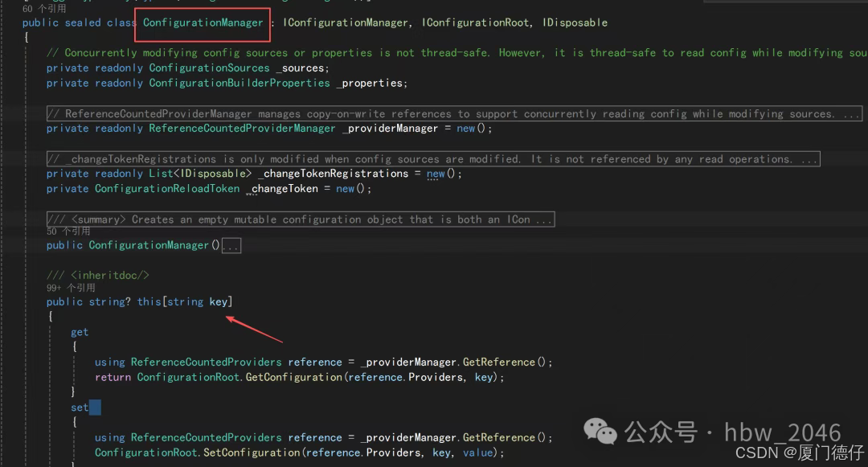Click the IConfigurationRoot interface name
868x467 pixels.
coord(475,23)
